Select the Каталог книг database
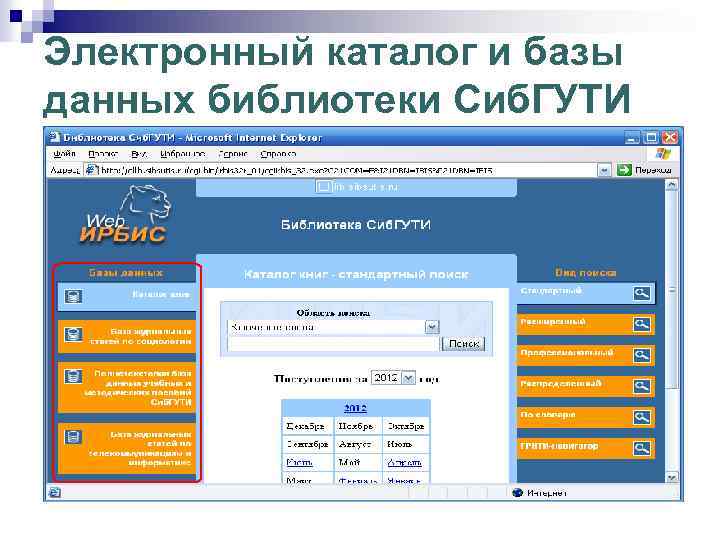Screen dimensions: 720x540 click(x=127, y=296)
